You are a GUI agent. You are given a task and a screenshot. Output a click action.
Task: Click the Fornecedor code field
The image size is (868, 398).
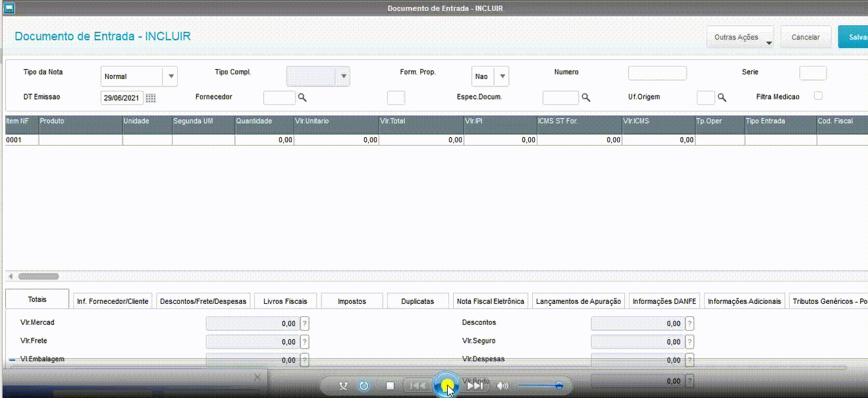pos(279,98)
